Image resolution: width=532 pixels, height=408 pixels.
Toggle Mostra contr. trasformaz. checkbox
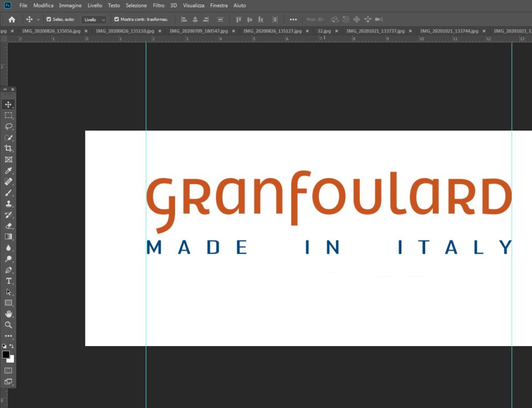coord(117,19)
